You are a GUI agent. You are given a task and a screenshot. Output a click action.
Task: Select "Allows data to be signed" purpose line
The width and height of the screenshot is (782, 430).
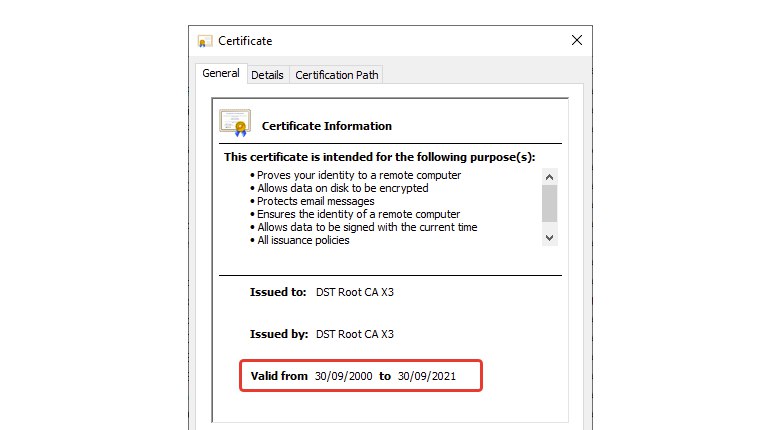tap(366, 227)
